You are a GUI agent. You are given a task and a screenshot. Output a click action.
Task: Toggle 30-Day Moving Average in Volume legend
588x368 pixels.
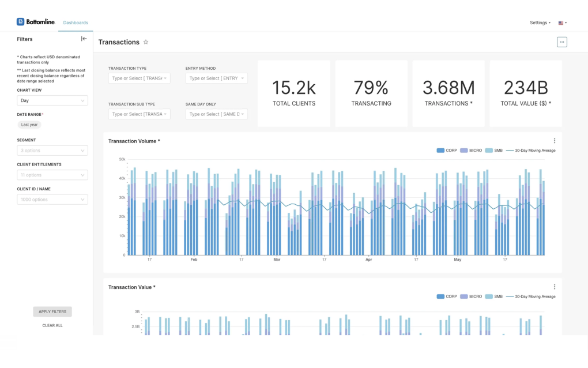coord(531,151)
